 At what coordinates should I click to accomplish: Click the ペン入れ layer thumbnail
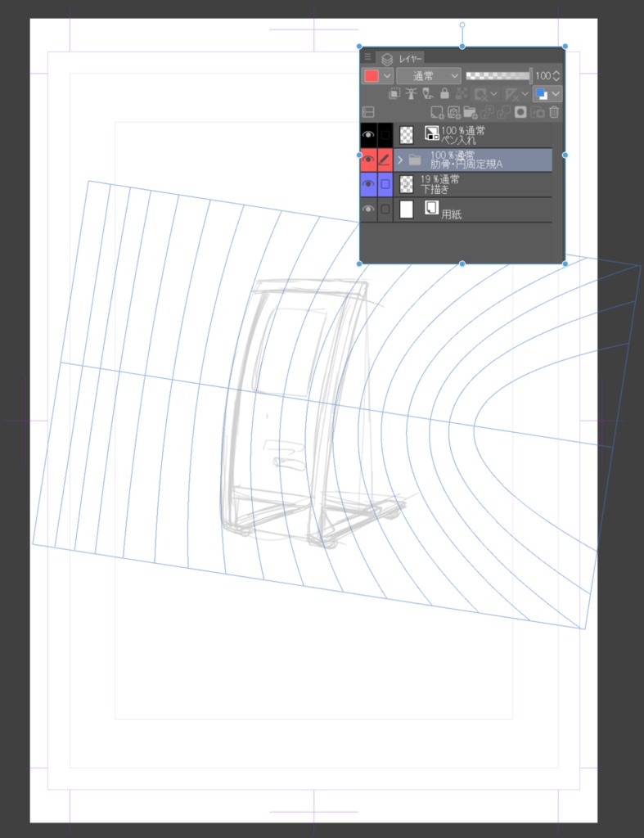tap(407, 135)
